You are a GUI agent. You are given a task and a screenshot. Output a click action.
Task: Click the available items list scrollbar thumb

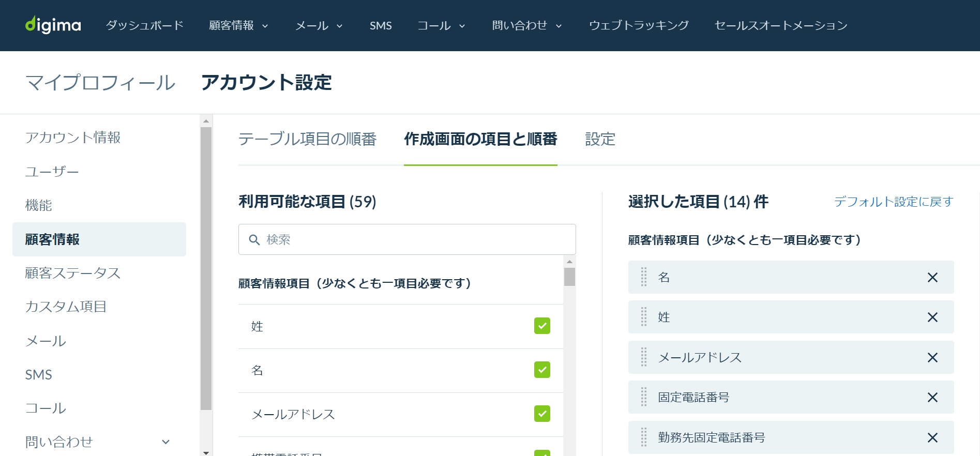click(x=569, y=277)
